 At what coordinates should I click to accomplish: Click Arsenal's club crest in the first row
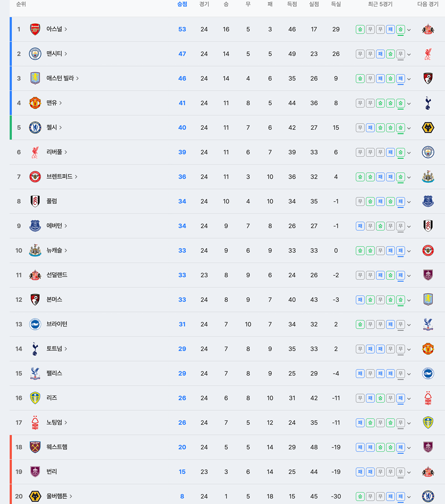tap(35, 29)
